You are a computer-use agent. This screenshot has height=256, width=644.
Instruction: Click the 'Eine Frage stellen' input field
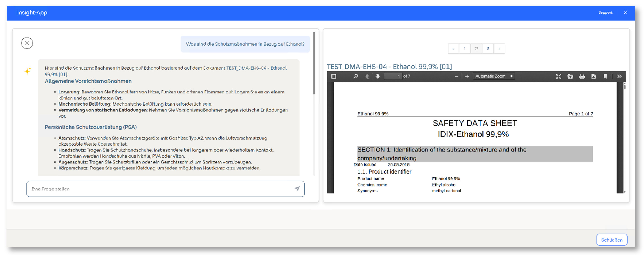coord(160,189)
